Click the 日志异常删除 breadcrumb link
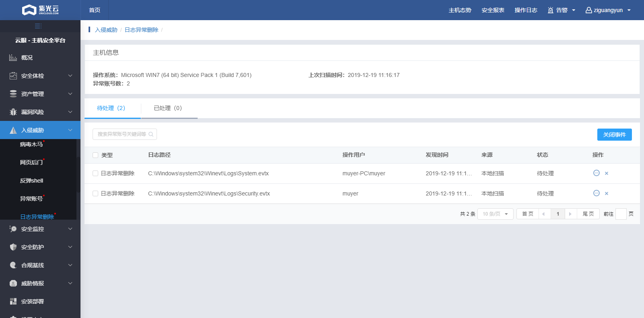The width and height of the screenshot is (644, 318). click(x=141, y=30)
